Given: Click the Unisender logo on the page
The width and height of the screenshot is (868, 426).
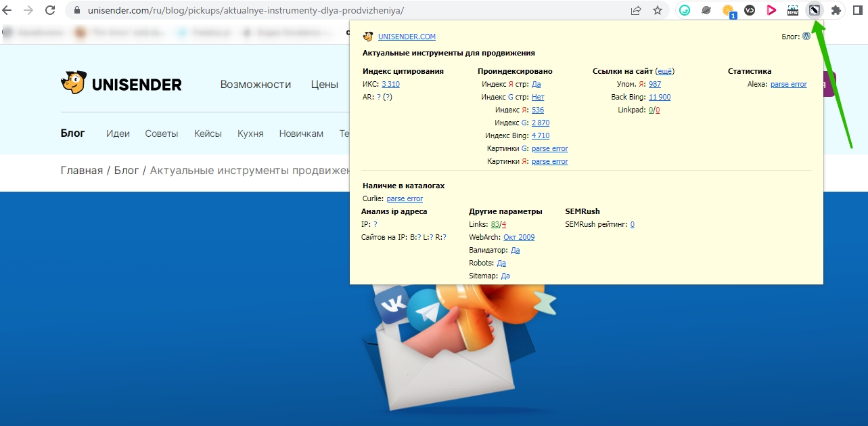Looking at the screenshot, I should click(121, 83).
